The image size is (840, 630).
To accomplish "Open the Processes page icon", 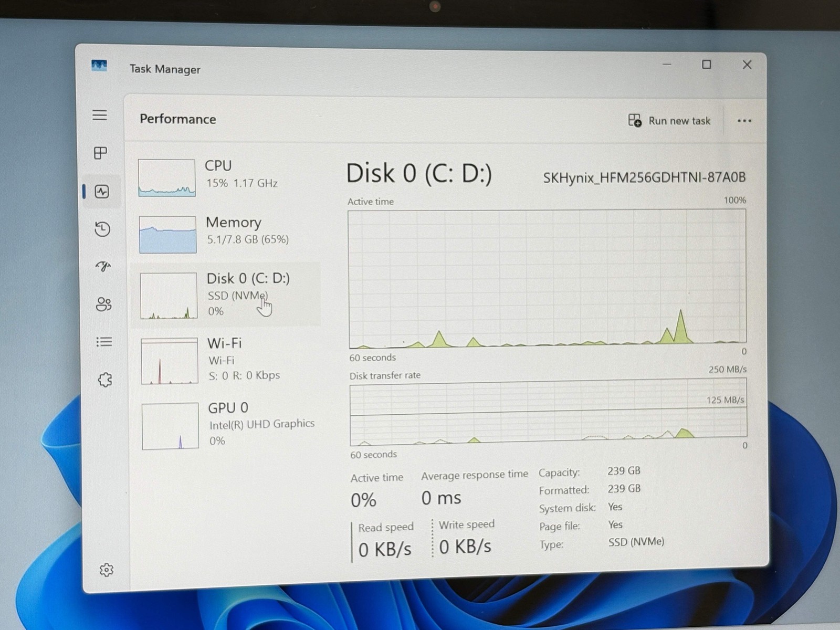I will (100, 153).
